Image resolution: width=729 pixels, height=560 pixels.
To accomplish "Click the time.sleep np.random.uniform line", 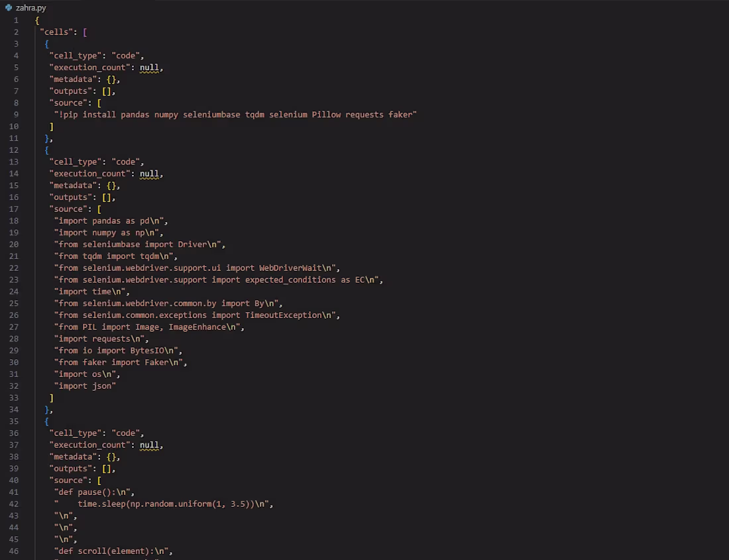I will point(164,504).
